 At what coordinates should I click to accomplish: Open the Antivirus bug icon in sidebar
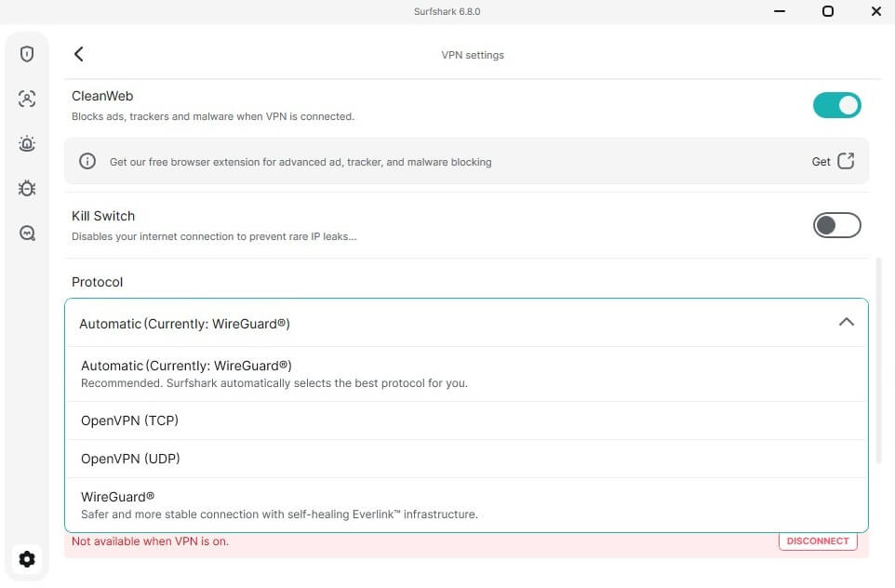[27, 188]
